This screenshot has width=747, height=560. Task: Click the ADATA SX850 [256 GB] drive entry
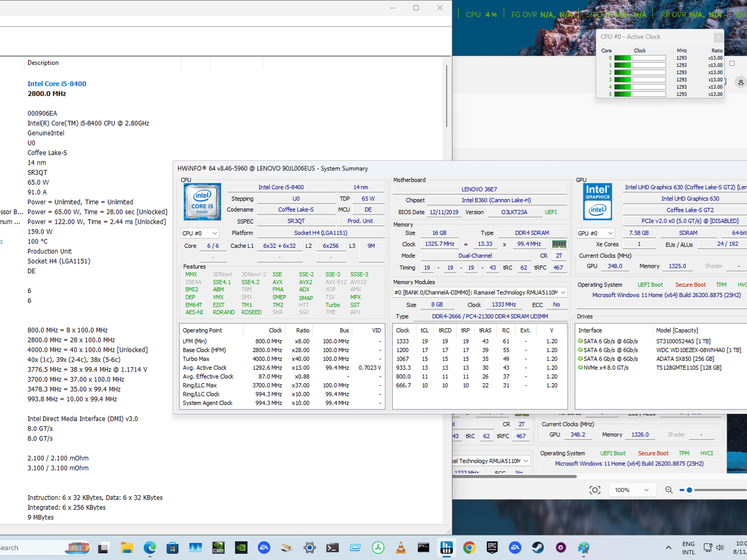point(685,359)
